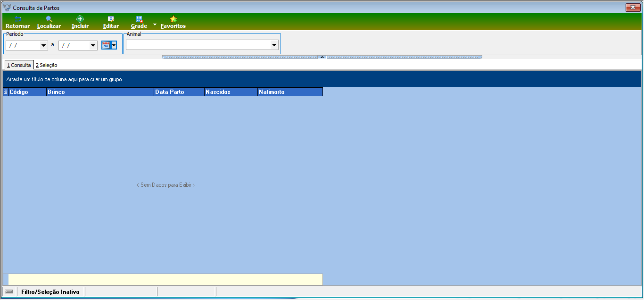Screen dimensions: 644x300
Task: Expand the calendar period picker arrow
Action: tap(114, 45)
